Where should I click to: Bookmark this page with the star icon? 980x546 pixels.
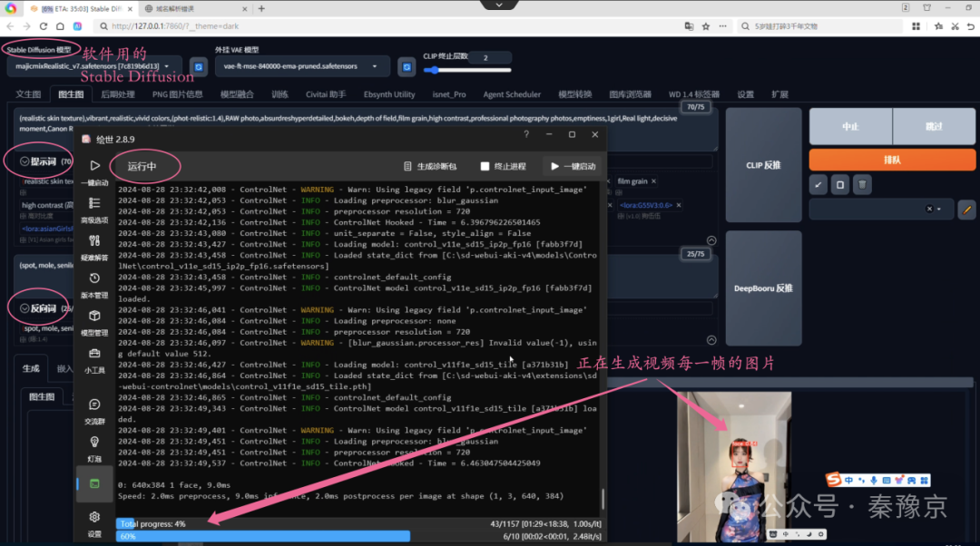point(706,26)
